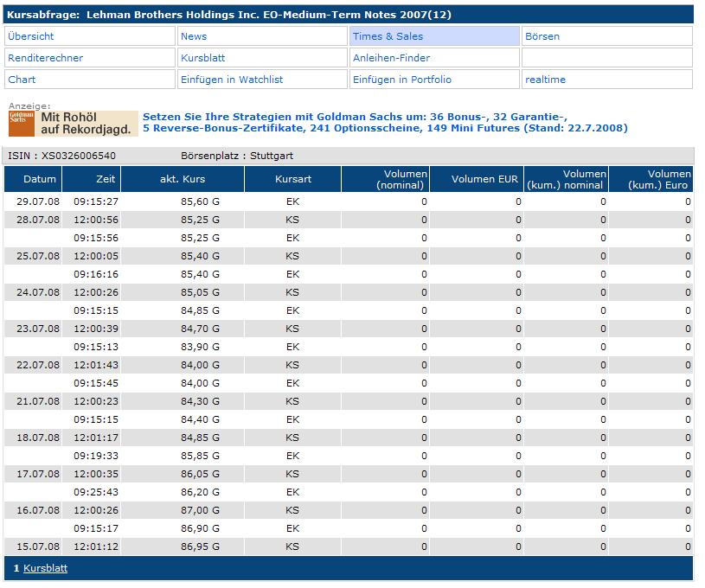View the Chart page
This screenshot has height=588, width=705.
(x=22, y=80)
